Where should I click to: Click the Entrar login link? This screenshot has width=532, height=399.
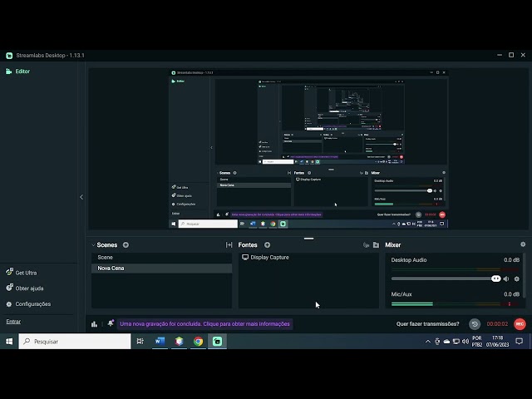pos(13,322)
